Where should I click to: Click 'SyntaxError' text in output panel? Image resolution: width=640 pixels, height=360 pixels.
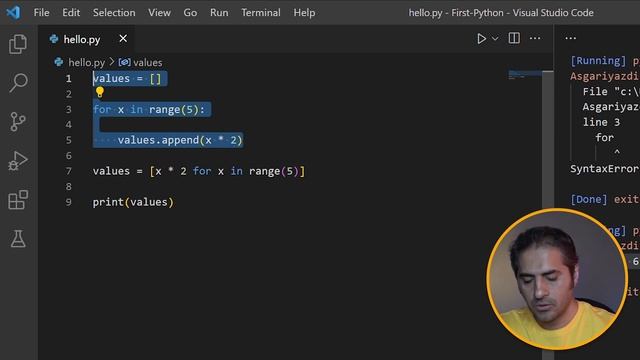coord(604,169)
